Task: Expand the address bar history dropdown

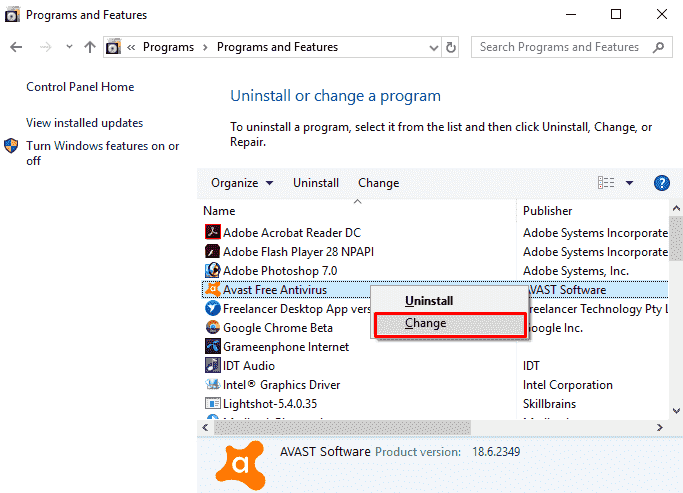Action: click(433, 47)
